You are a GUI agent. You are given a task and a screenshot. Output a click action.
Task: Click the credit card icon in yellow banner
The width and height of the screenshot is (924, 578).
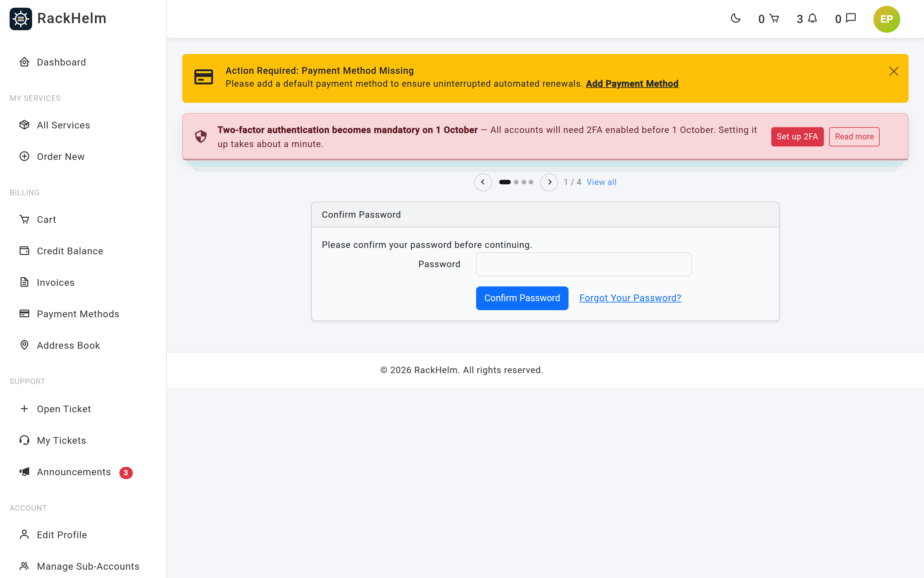pos(203,77)
